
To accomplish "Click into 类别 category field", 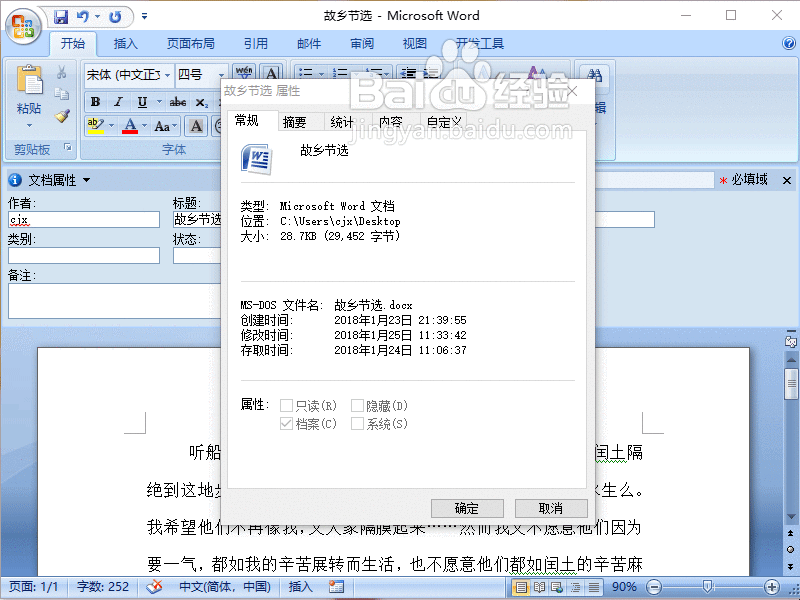I will [84, 256].
